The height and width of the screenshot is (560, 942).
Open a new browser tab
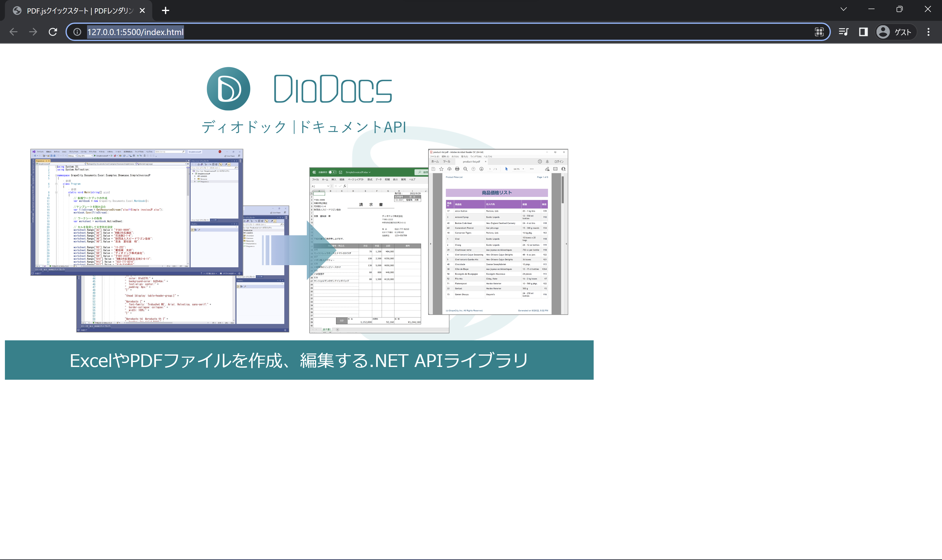click(165, 11)
